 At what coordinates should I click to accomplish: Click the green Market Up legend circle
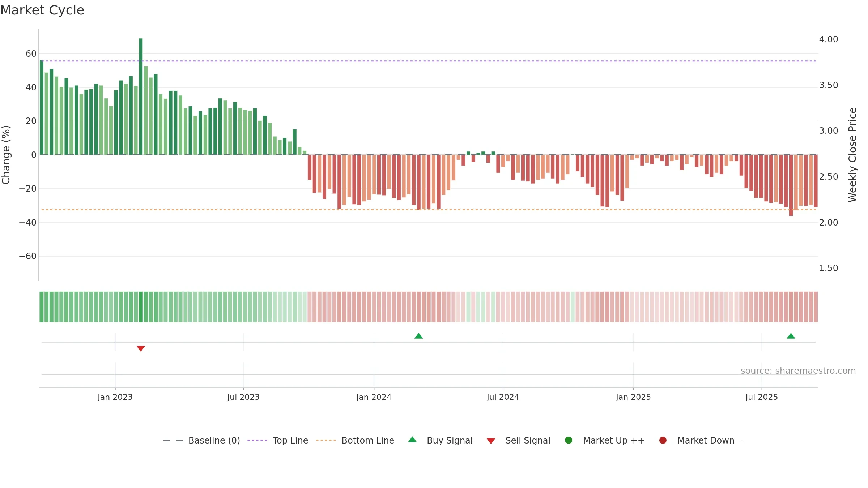click(569, 440)
